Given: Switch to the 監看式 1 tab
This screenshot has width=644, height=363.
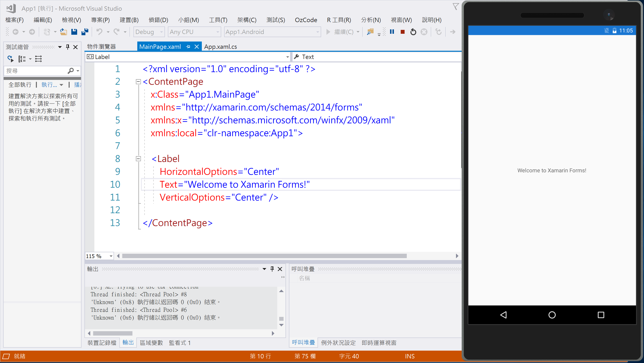Looking at the screenshot, I should point(180,343).
